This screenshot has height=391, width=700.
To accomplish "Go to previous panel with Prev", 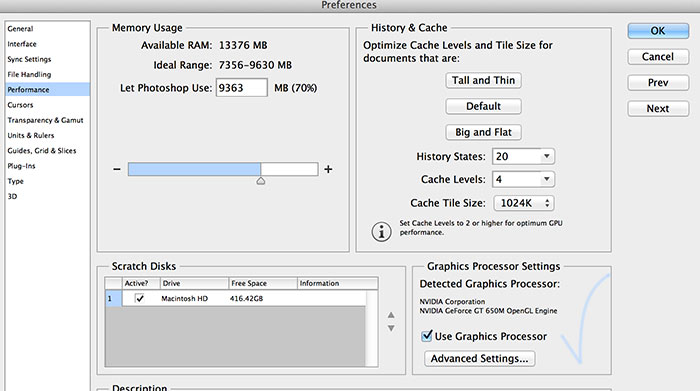I will coord(658,83).
